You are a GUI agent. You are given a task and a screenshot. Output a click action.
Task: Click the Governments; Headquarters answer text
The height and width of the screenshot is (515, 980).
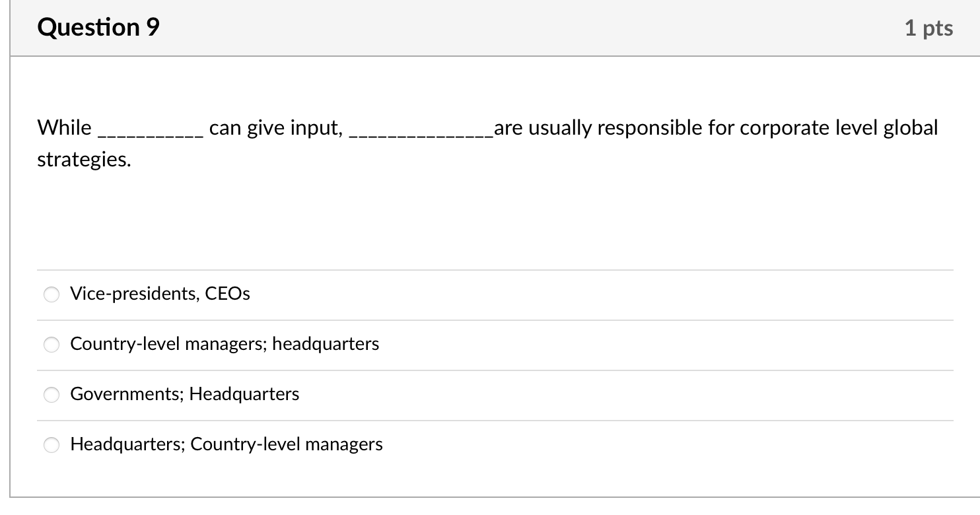[x=184, y=394]
